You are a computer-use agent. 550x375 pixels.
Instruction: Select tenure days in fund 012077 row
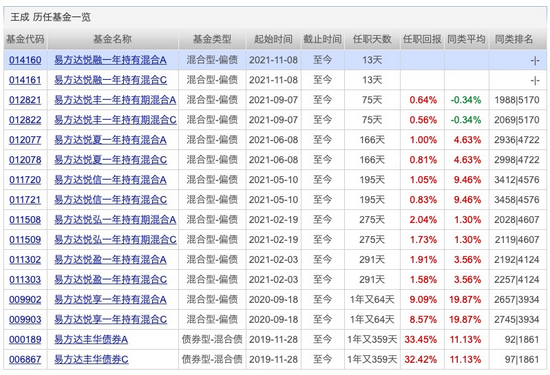pos(372,140)
